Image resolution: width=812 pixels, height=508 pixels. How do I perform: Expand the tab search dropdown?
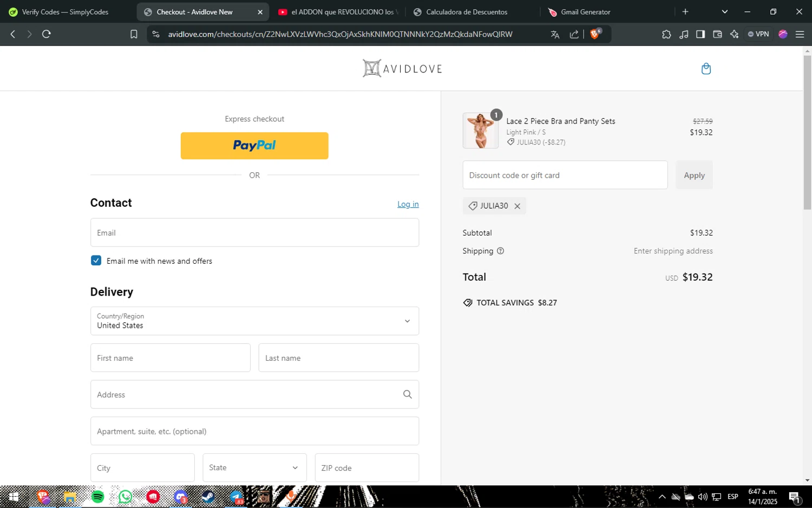(725, 11)
